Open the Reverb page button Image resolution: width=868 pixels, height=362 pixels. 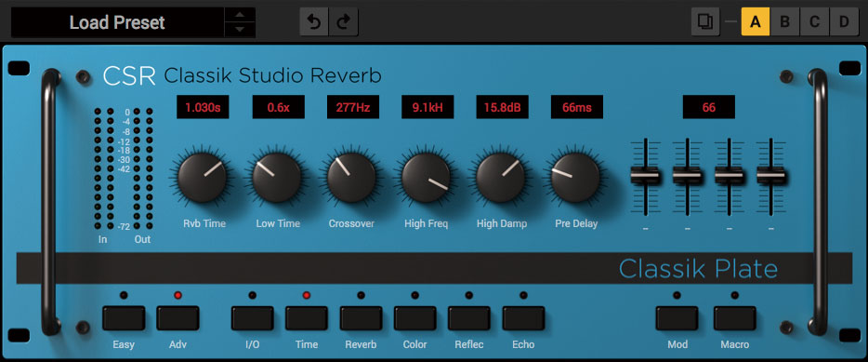pyautogui.click(x=361, y=318)
